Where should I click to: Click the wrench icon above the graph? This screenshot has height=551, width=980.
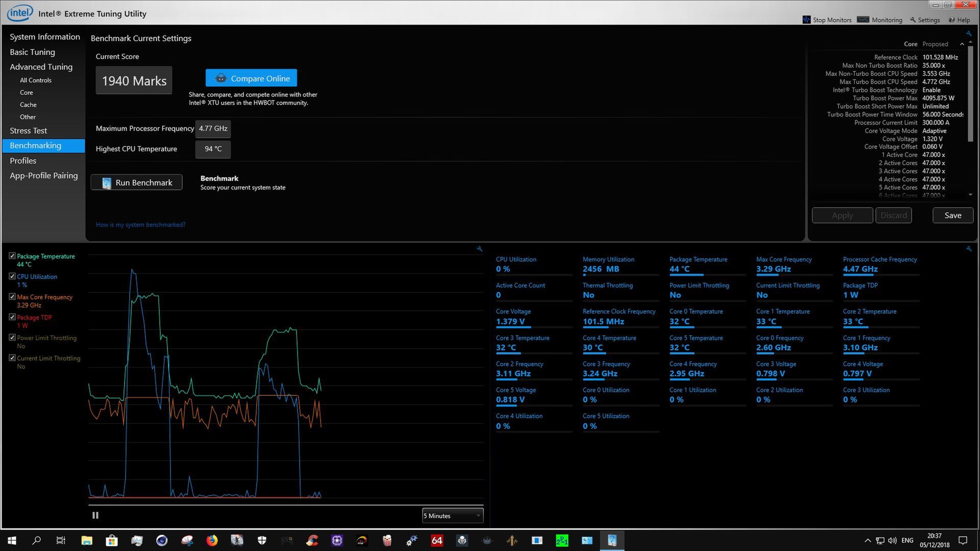tap(479, 249)
